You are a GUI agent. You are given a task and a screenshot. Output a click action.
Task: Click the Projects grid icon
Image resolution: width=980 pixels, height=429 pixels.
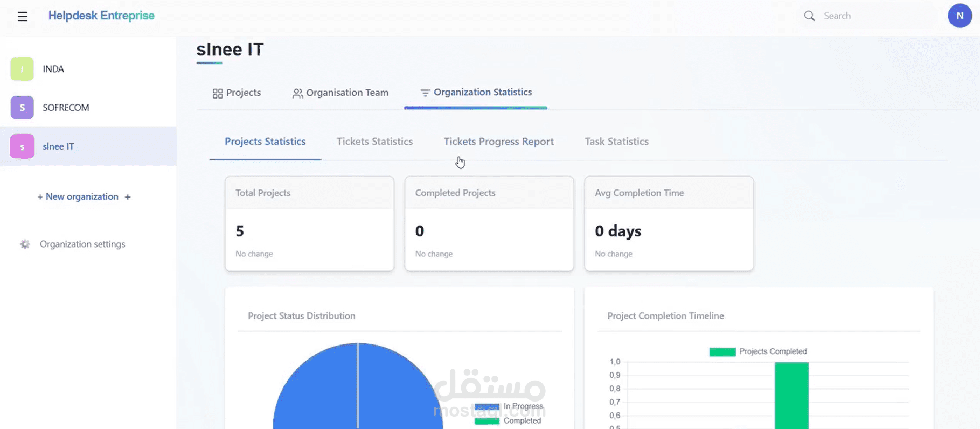(218, 94)
